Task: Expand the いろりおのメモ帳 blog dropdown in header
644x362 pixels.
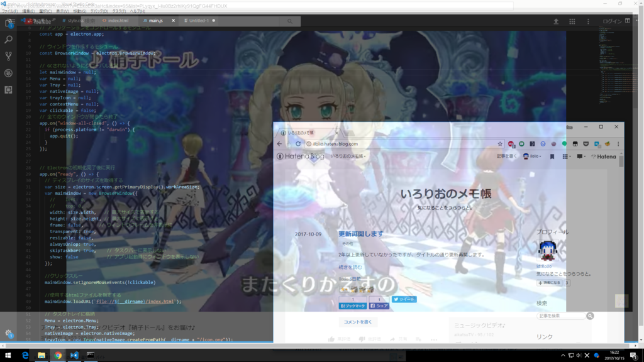Action: coord(348,156)
